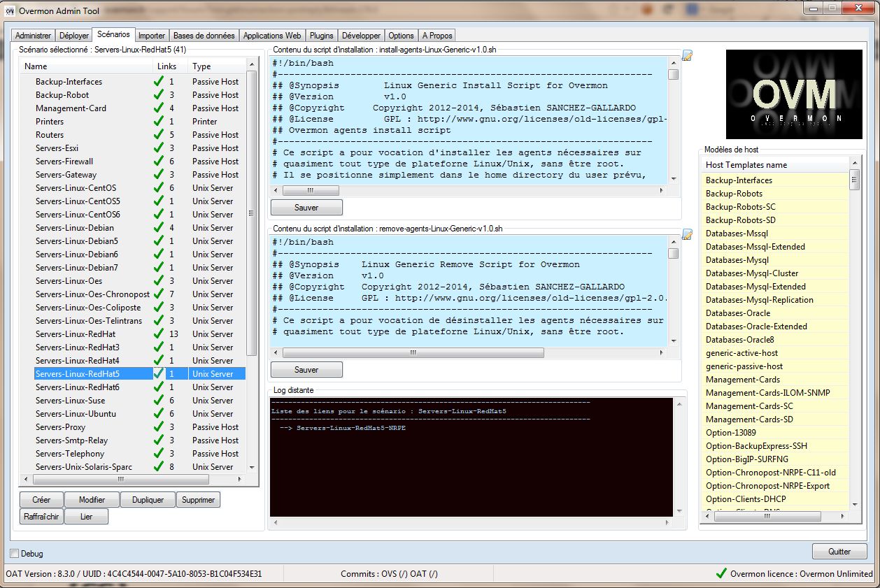880x588 pixels.
Task: Click the Quitter button
Action: 839,552
